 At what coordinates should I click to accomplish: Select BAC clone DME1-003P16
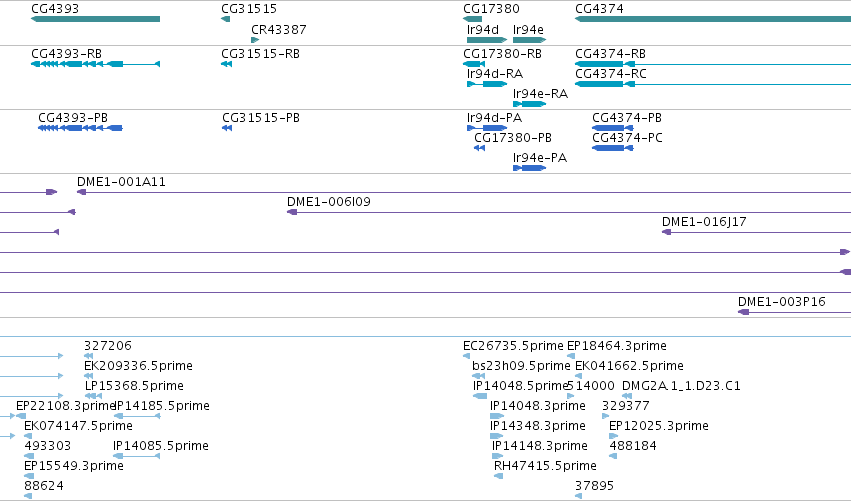click(782, 302)
